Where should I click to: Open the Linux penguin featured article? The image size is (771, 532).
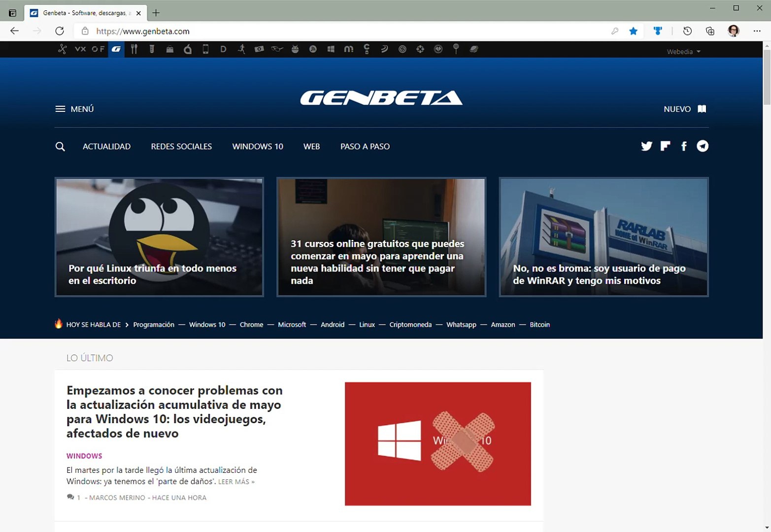click(x=159, y=237)
